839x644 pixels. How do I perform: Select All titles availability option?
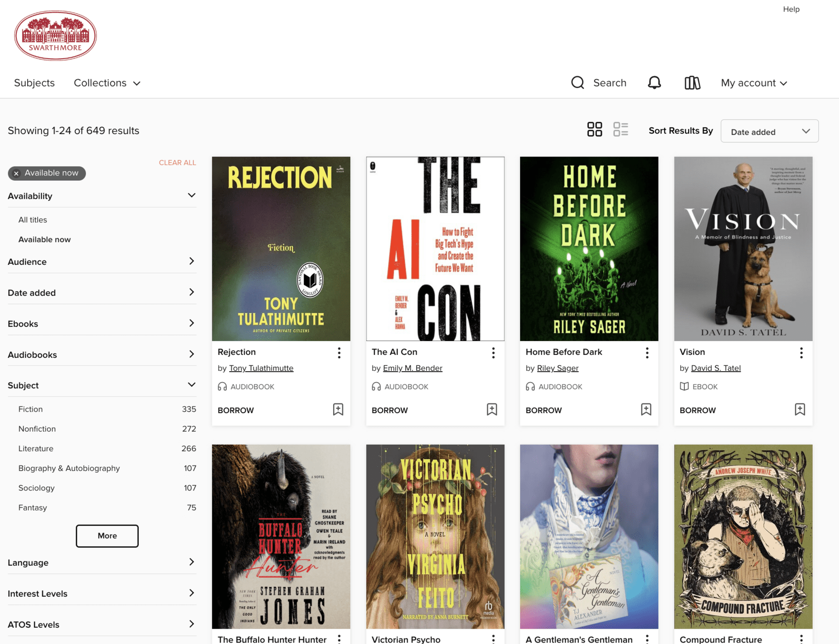[32, 220]
